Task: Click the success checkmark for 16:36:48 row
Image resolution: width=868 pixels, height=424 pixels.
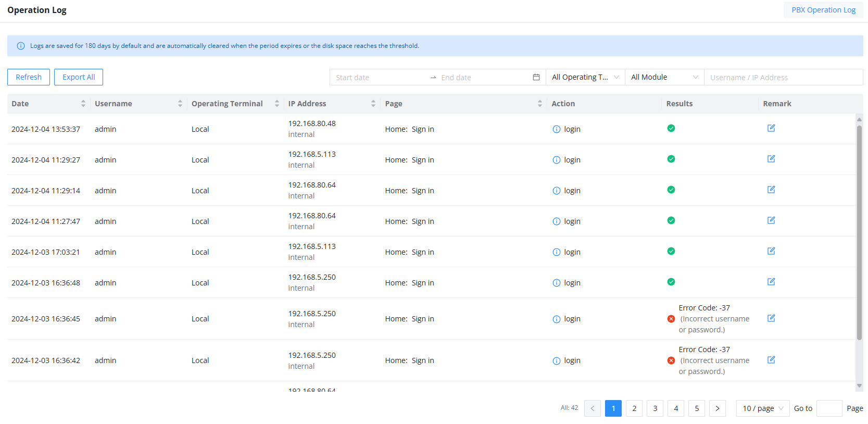Action: (x=671, y=282)
